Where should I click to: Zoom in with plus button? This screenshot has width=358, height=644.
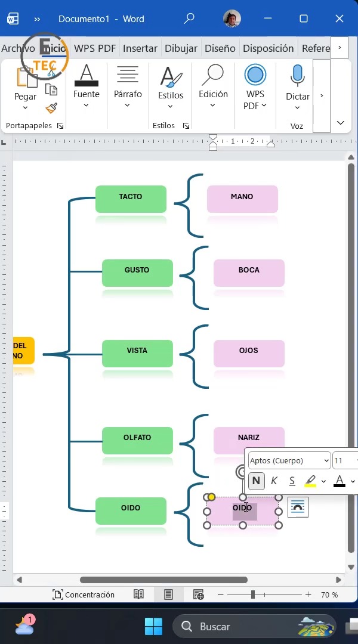[308, 595]
